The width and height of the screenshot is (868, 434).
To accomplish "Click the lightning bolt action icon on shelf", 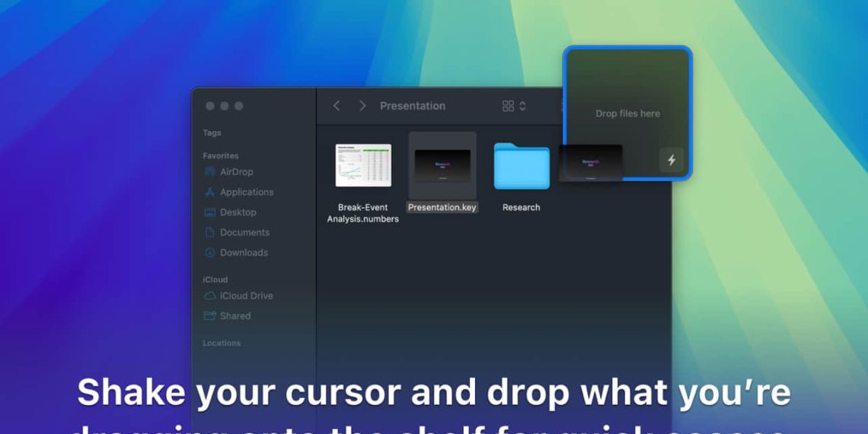I will (672, 160).
